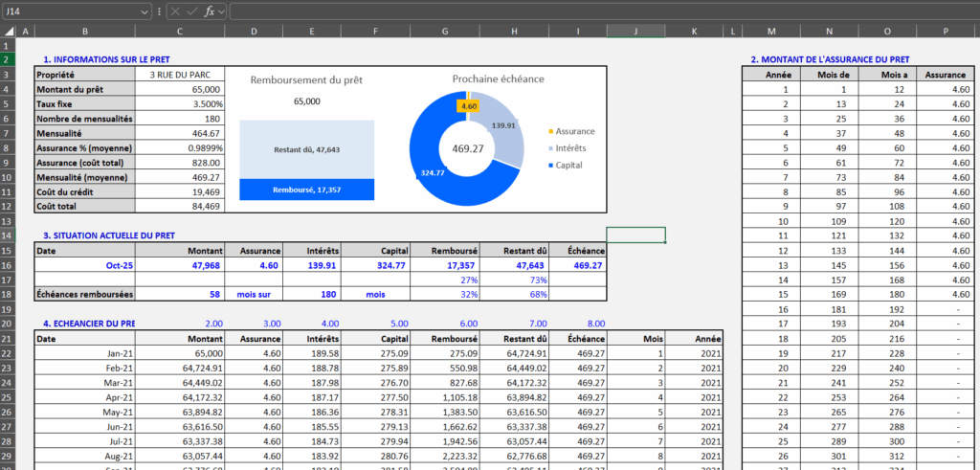
Task: Click the three-dot name box resize handle
Action: click(159, 11)
